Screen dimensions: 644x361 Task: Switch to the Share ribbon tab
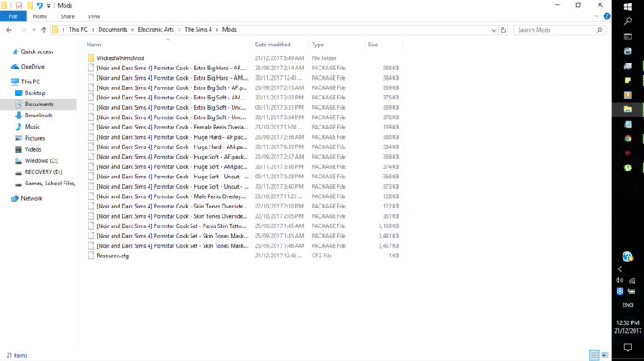coord(67,16)
